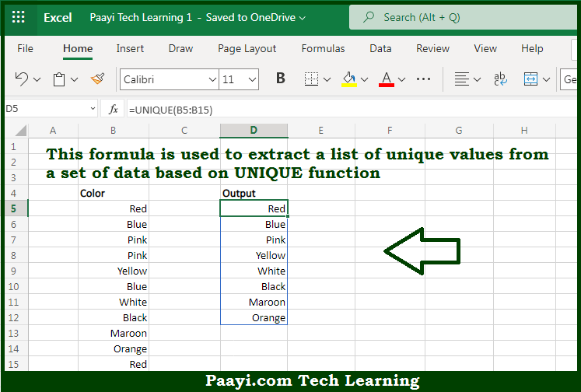Screen dimensions: 581x392
Task: Apply red font color icon
Action: [387, 79]
